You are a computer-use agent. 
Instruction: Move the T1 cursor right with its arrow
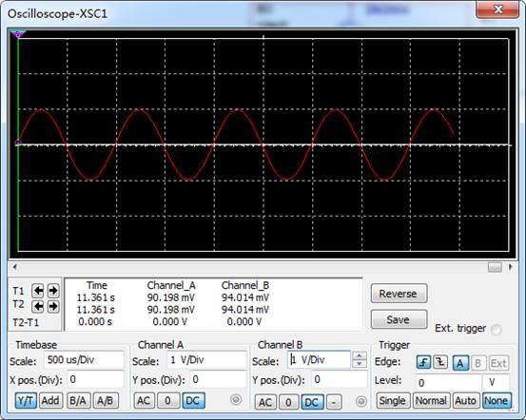coord(53,291)
